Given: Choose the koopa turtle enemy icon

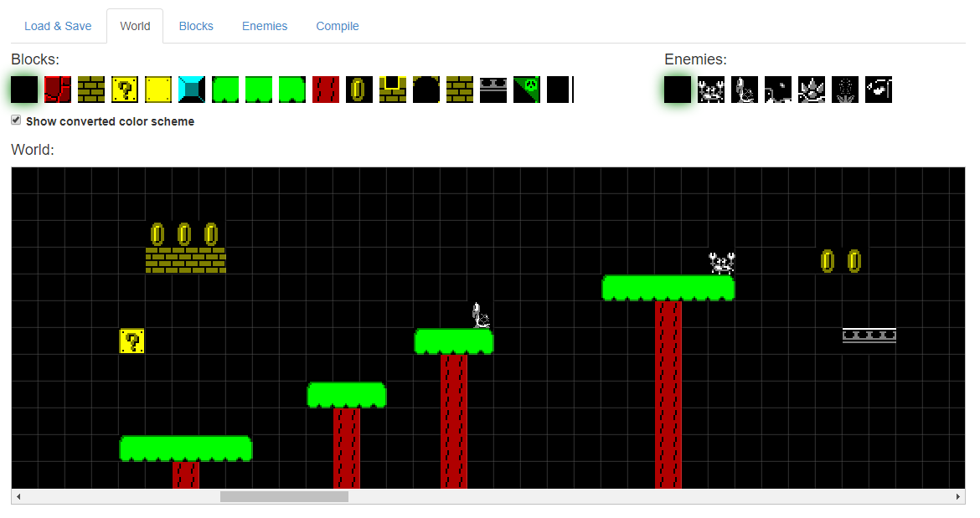Looking at the screenshot, I should pos(745,90).
